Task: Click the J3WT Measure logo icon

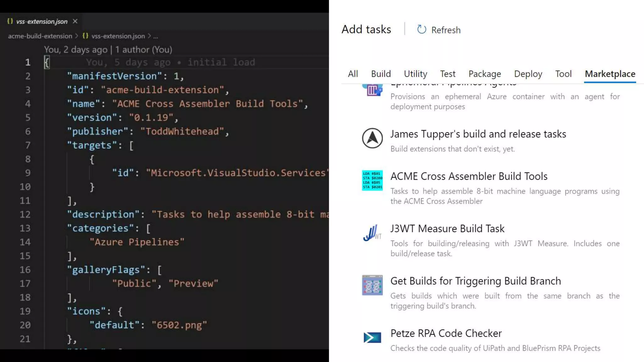Action: click(372, 233)
